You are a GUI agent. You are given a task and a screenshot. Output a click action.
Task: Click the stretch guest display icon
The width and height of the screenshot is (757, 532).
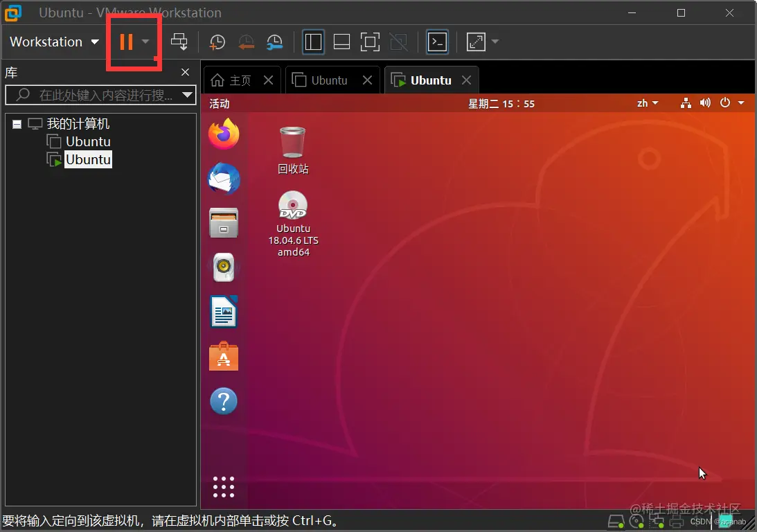476,42
